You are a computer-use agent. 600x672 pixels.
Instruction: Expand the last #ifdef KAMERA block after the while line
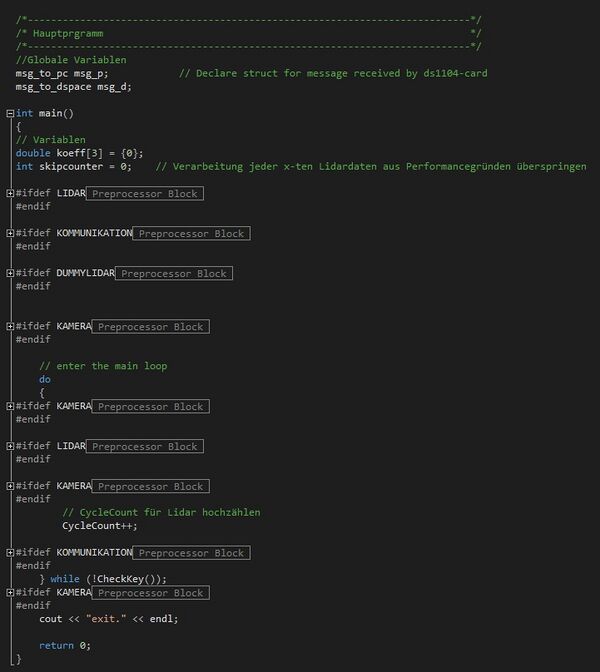9,592
